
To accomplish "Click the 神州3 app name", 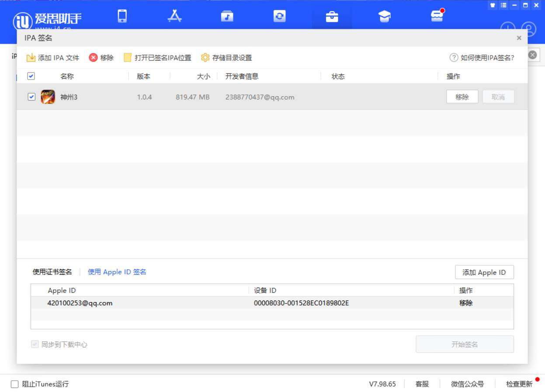I will tap(69, 97).
